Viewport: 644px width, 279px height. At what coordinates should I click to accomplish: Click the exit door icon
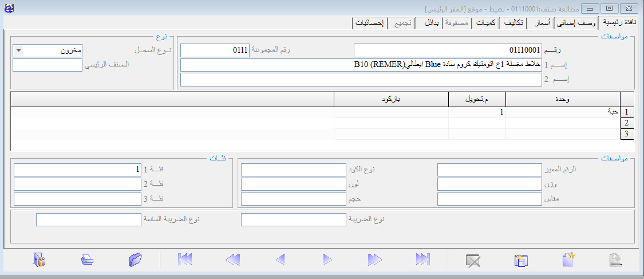click(39, 260)
